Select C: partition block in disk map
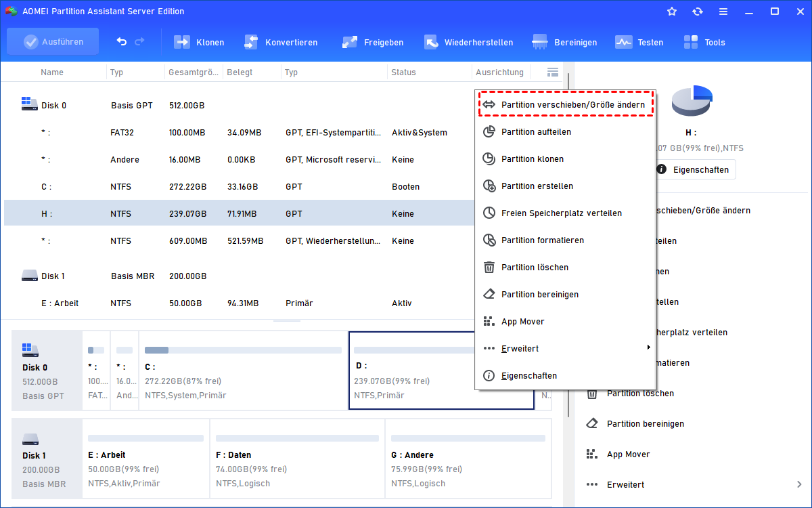Image resolution: width=812 pixels, height=508 pixels. pos(243,371)
